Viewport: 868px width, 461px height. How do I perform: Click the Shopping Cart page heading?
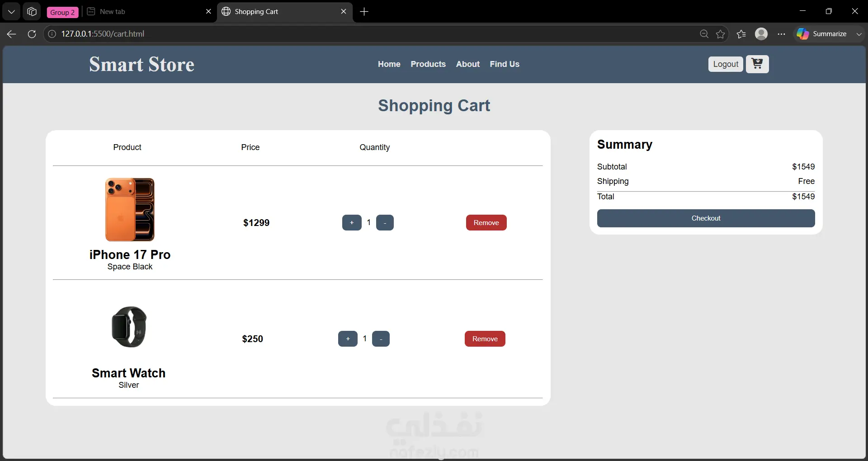point(434,106)
